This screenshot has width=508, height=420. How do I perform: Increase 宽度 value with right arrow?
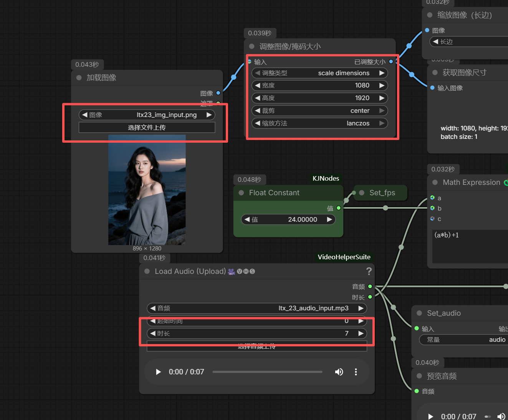coord(382,85)
